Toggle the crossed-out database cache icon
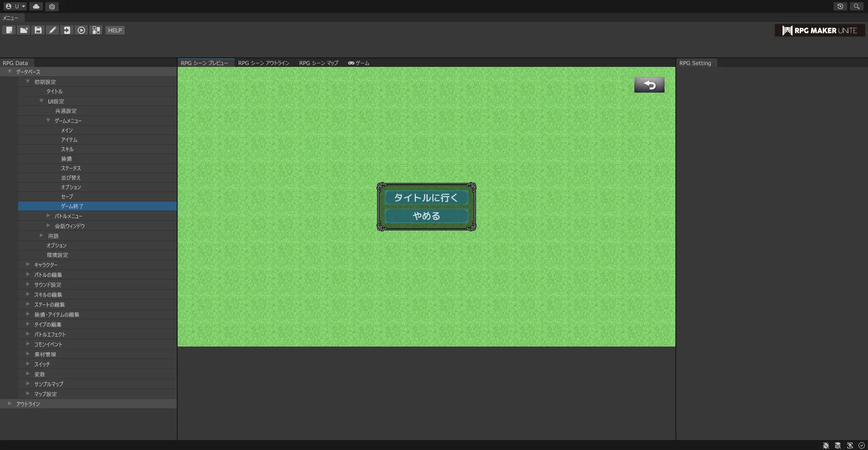 click(x=838, y=445)
